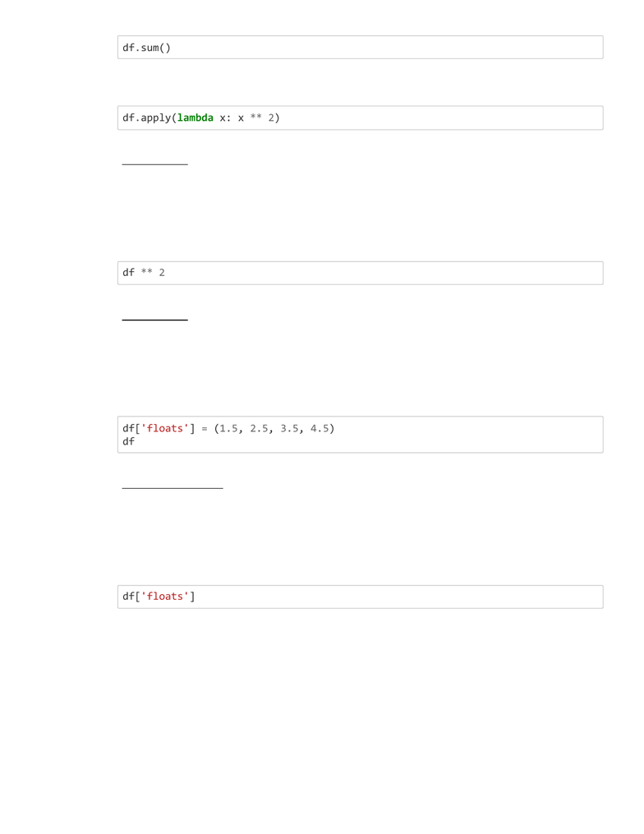Image resolution: width=644 pixels, height=834 pixels.
Task: Click the red 'floats' string in assignment cell
Action: pos(165,428)
